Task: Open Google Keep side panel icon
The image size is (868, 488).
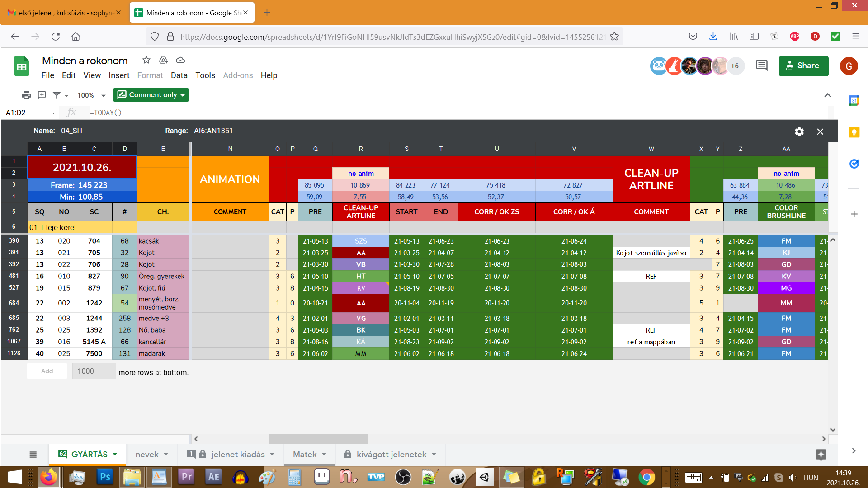Action: click(854, 132)
